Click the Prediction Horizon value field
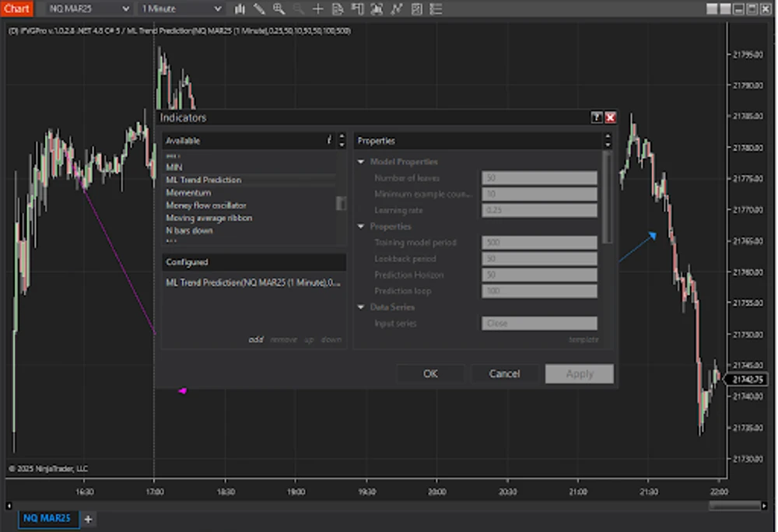778x532 pixels. 539,275
